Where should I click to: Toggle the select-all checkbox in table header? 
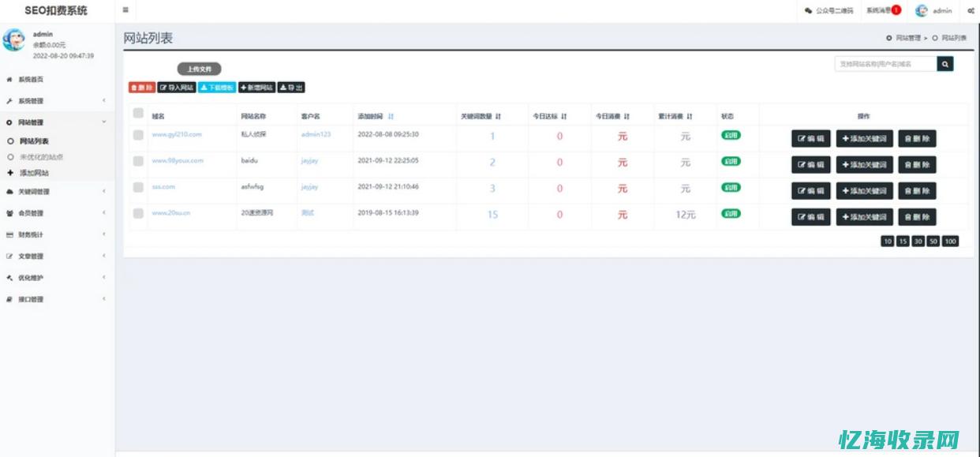(138, 114)
